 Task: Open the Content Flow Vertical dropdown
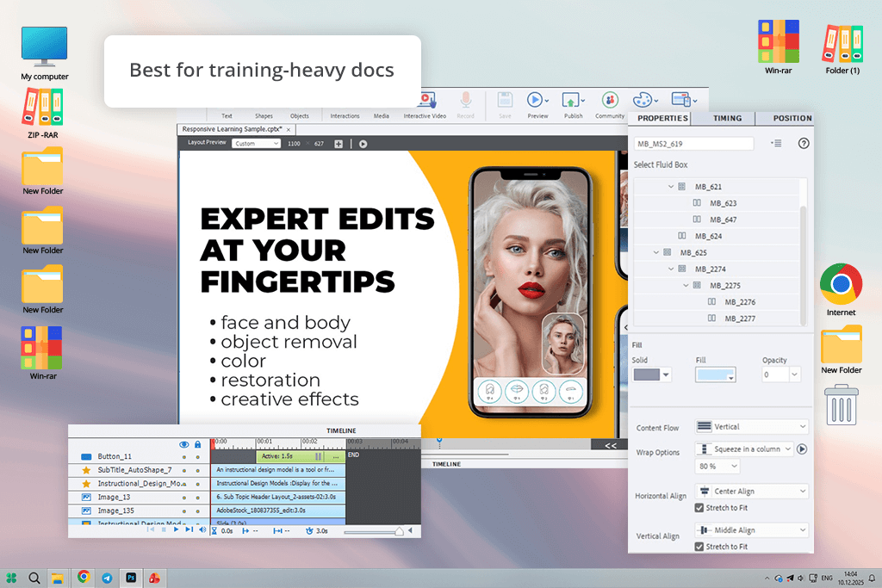coord(752,427)
